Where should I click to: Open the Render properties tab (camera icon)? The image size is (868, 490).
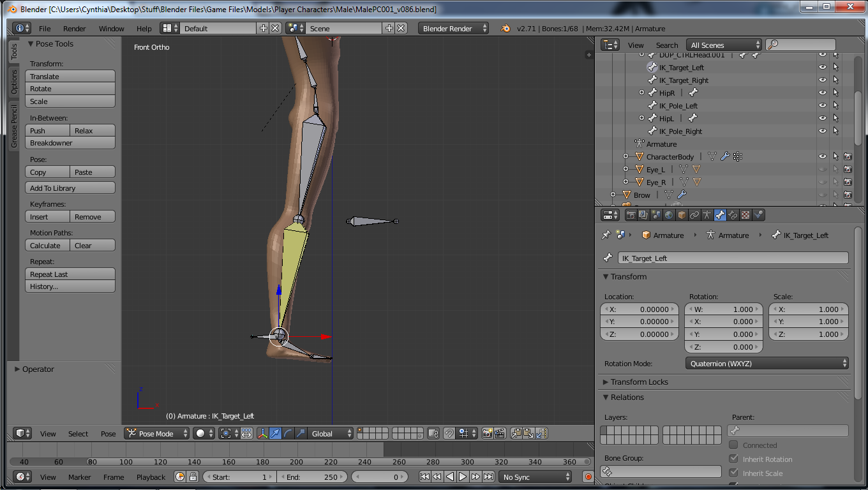(x=630, y=215)
